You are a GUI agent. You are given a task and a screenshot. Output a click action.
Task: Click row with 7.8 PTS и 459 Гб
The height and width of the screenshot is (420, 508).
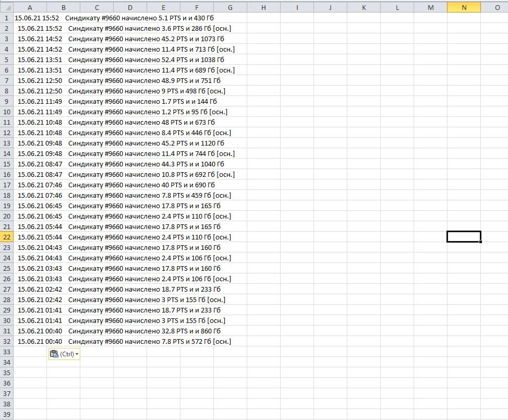pyautogui.click(x=125, y=196)
